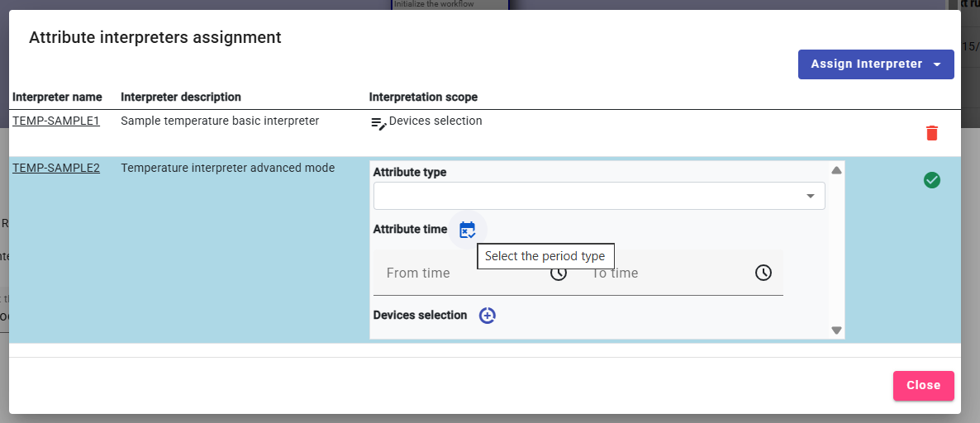The image size is (980, 423).
Task: Delete the TEMP-SAMPLE1 interpreter with trash icon
Action: pos(931,133)
